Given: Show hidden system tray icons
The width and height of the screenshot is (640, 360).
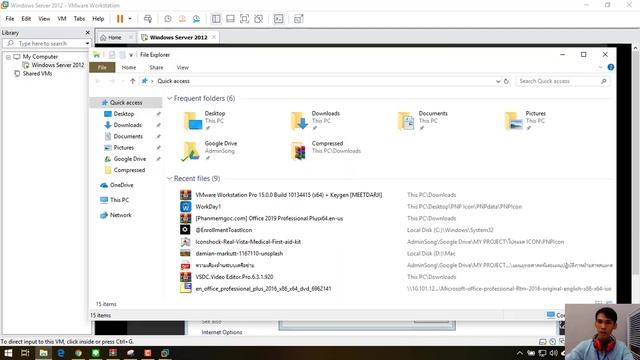Looking at the screenshot, I should point(520,353).
